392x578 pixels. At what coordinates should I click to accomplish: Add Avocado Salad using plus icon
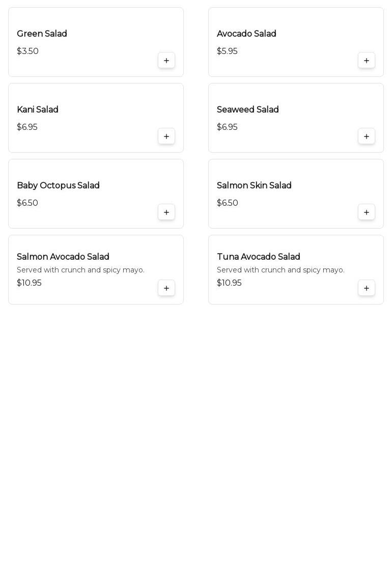(367, 61)
